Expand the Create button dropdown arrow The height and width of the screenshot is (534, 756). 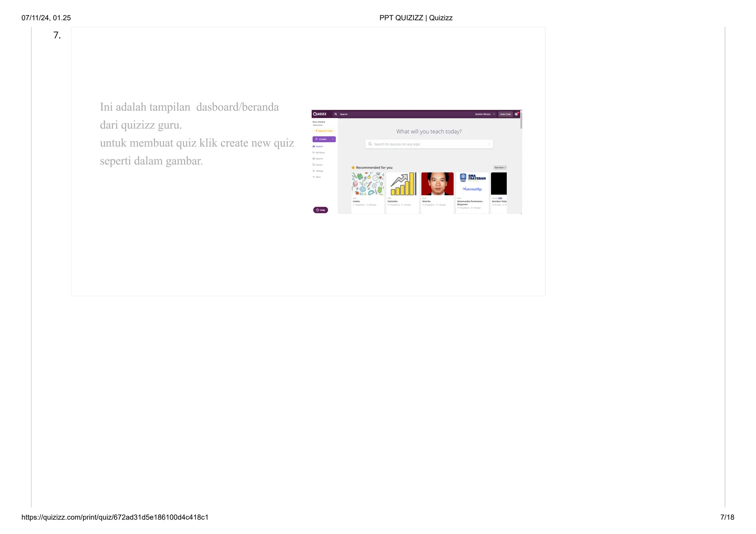[x=333, y=139]
